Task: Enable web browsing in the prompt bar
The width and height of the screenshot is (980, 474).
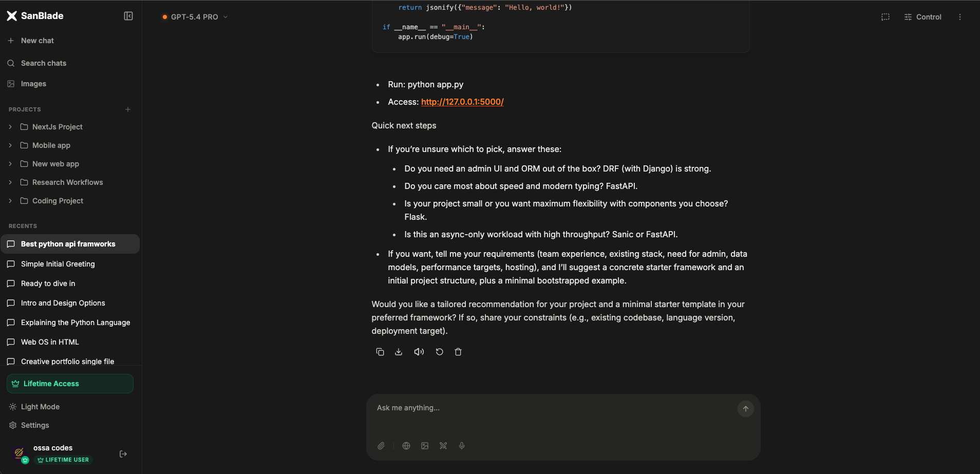Action: click(406, 446)
